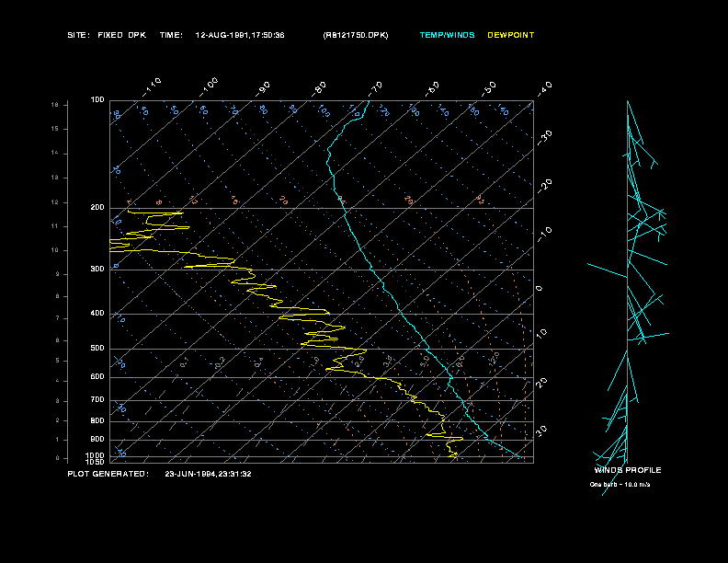Click the '-30' right-edge temperature label
Image resolution: width=728 pixels, height=563 pixels.
point(544,138)
